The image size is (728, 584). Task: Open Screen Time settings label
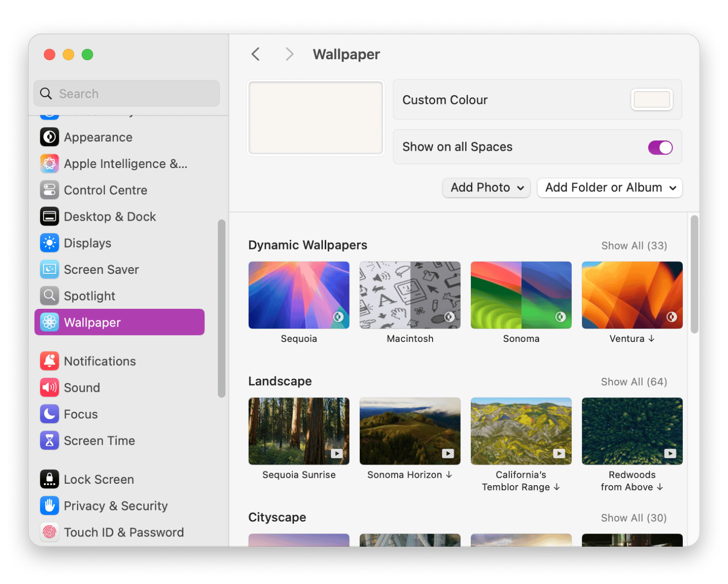(99, 441)
